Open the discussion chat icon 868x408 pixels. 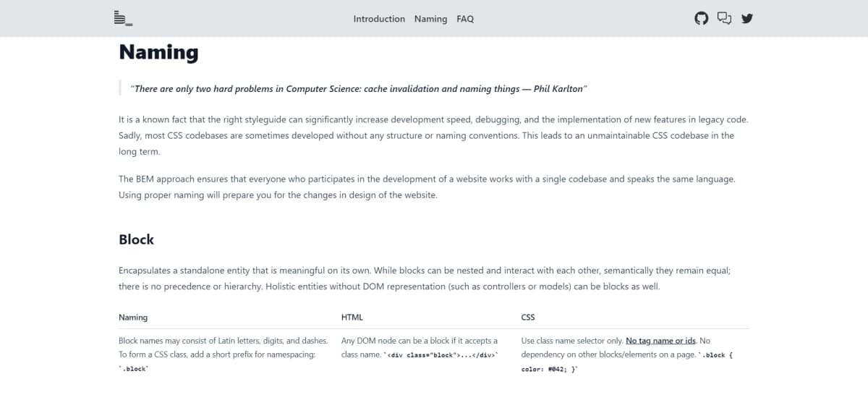pyautogui.click(x=724, y=19)
